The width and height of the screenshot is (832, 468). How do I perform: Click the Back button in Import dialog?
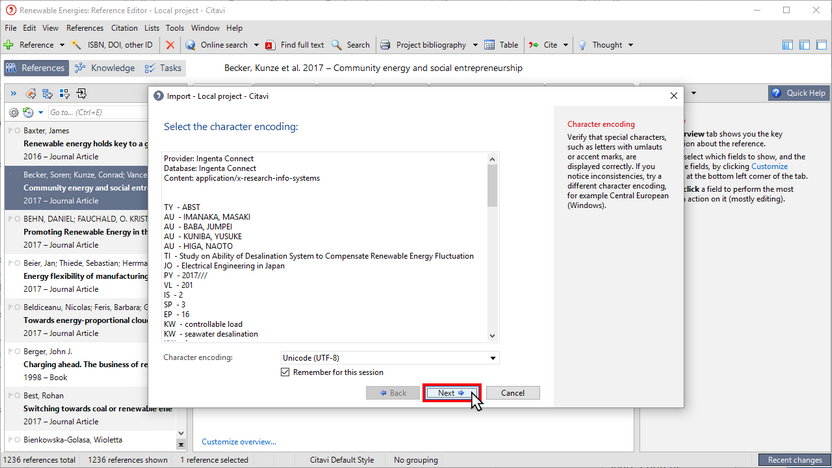tap(393, 393)
